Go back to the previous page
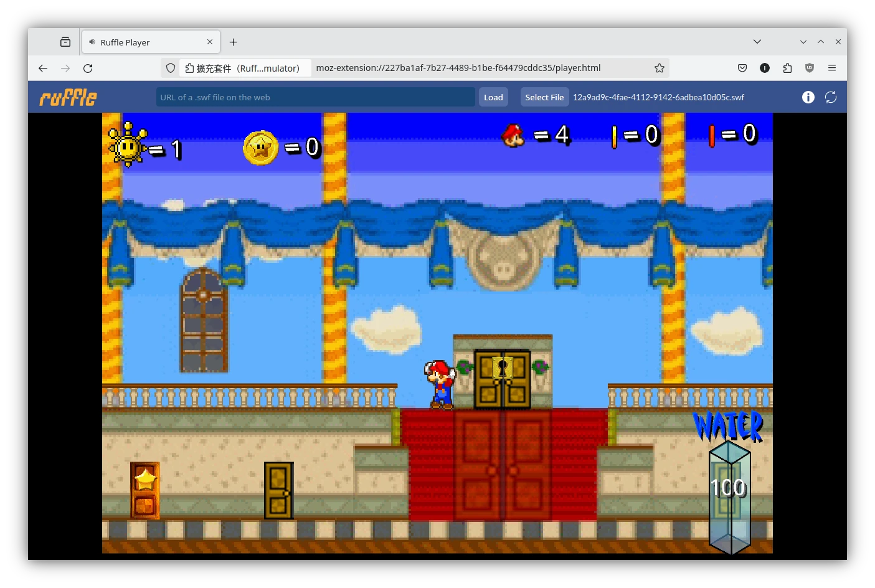This screenshot has height=588, width=875. point(43,68)
